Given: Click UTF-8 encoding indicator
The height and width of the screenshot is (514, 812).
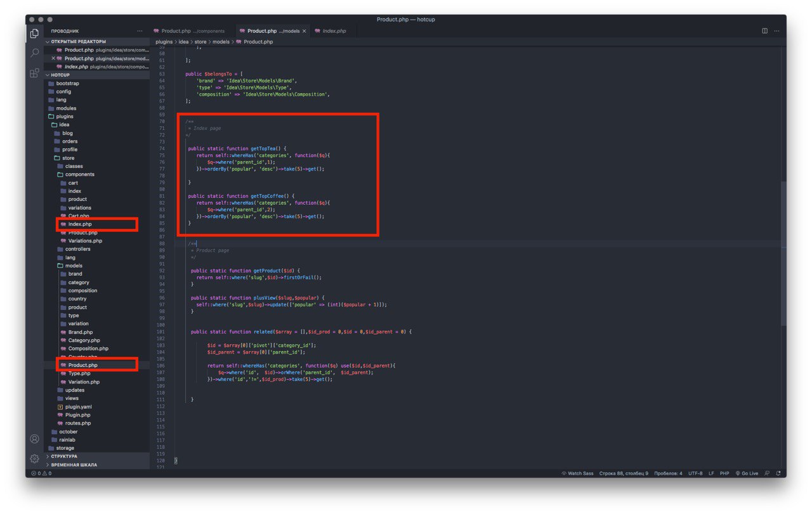Looking at the screenshot, I should (x=695, y=473).
